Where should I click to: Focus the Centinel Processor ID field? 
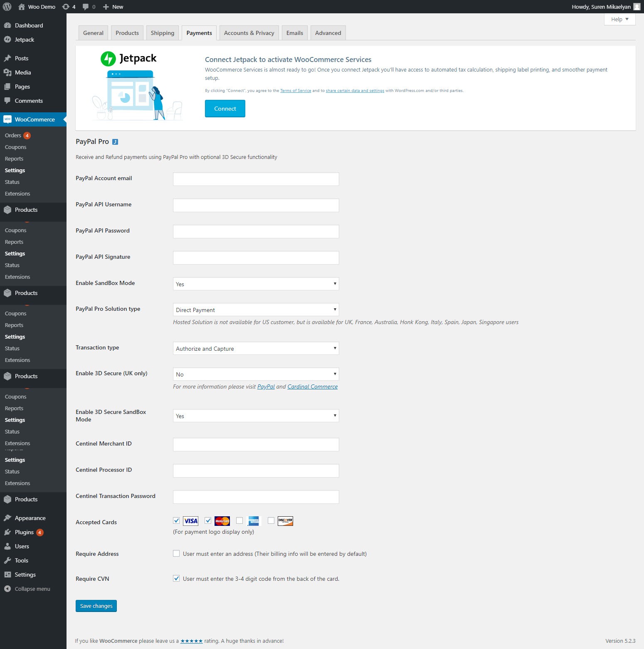click(x=256, y=471)
